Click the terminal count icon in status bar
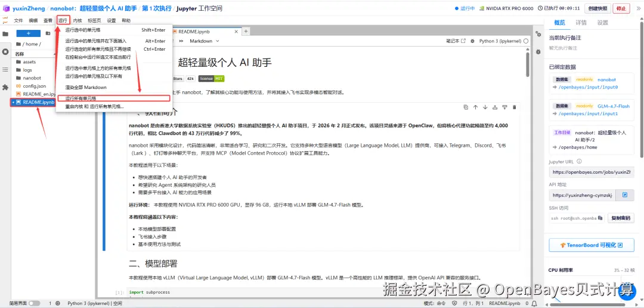This screenshot has width=644, height=308. tap(57, 303)
